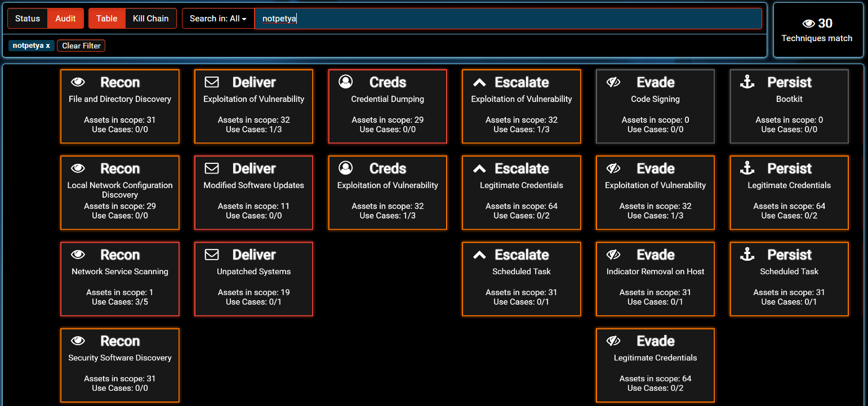Viewport: 868px width, 406px height.
Task: Click the user icon on Credential Dumping card
Action: pos(346,82)
